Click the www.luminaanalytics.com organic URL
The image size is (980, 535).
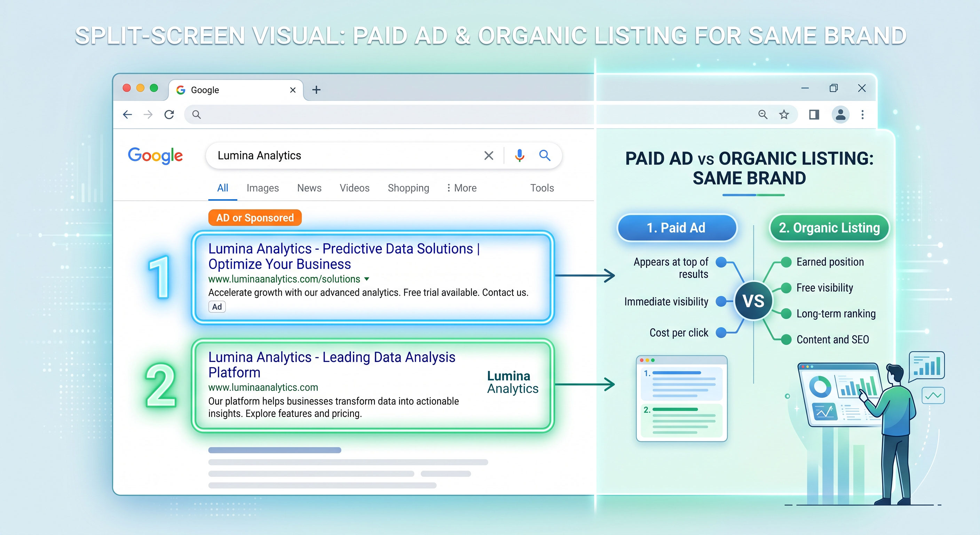tap(263, 387)
